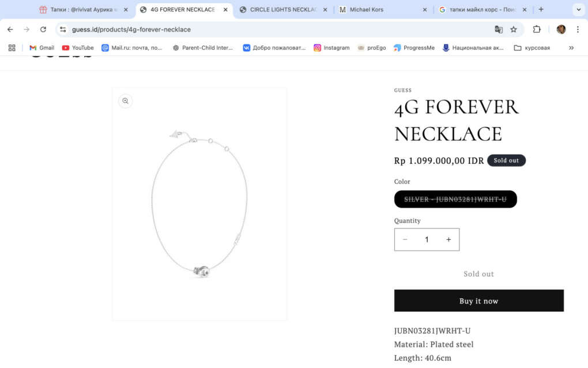View site information icon in address bar
588x368 pixels.
(x=63, y=29)
